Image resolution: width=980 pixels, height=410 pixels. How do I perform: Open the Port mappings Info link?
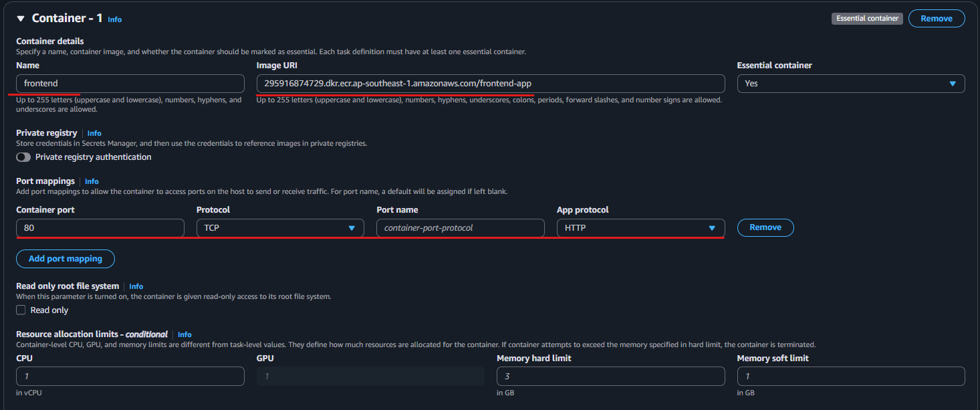(92, 181)
